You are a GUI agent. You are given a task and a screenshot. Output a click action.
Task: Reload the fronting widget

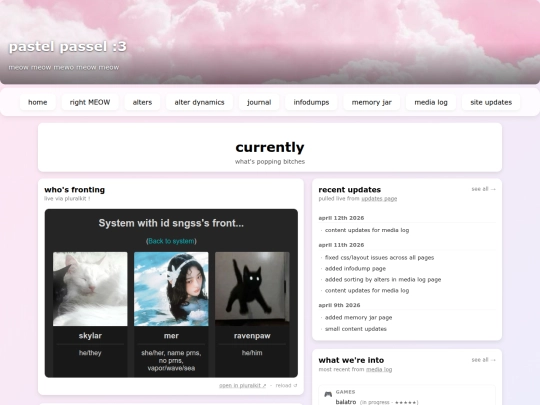coord(286,385)
